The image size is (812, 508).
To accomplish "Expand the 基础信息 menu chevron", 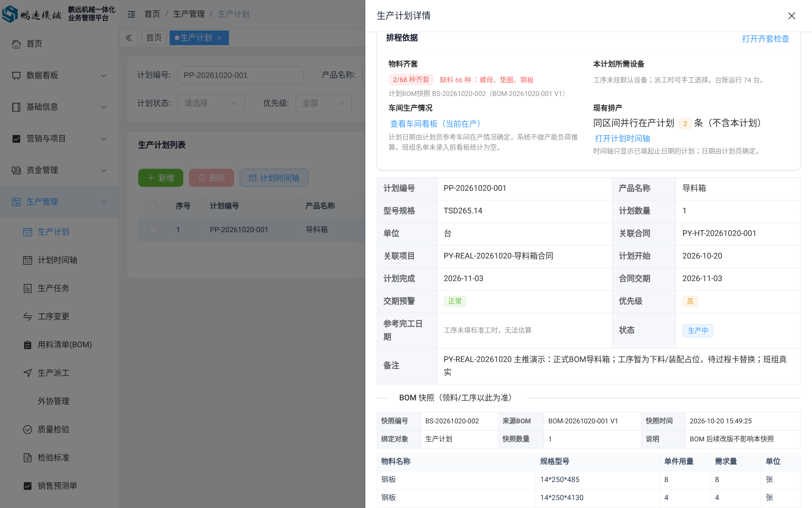I will coord(104,107).
